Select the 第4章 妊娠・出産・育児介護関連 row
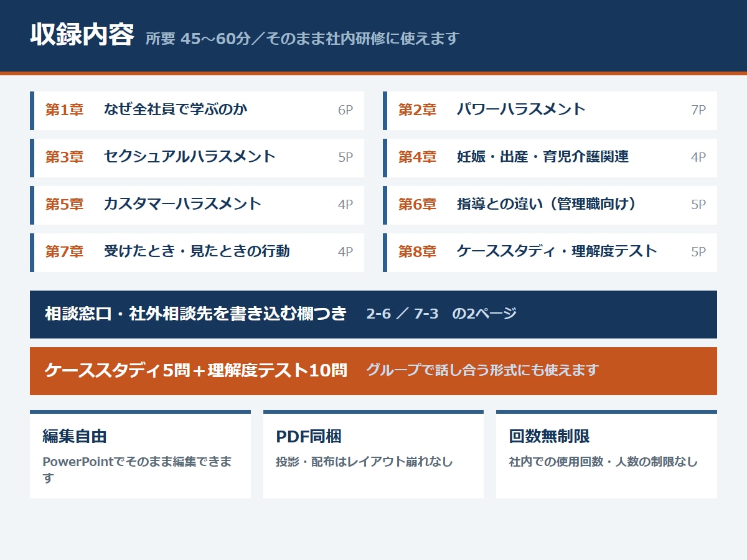The height and width of the screenshot is (560, 747). tap(550, 158)
